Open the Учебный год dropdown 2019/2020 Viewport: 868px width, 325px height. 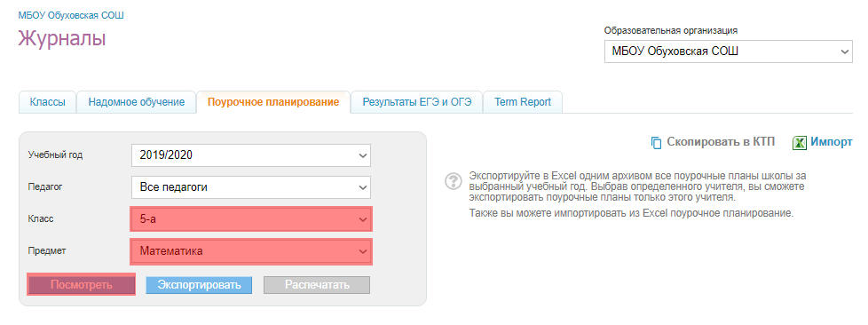251,155
